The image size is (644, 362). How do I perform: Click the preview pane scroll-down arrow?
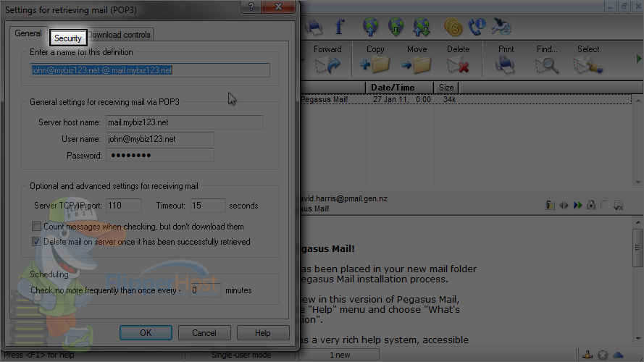(x=637, y=339)
